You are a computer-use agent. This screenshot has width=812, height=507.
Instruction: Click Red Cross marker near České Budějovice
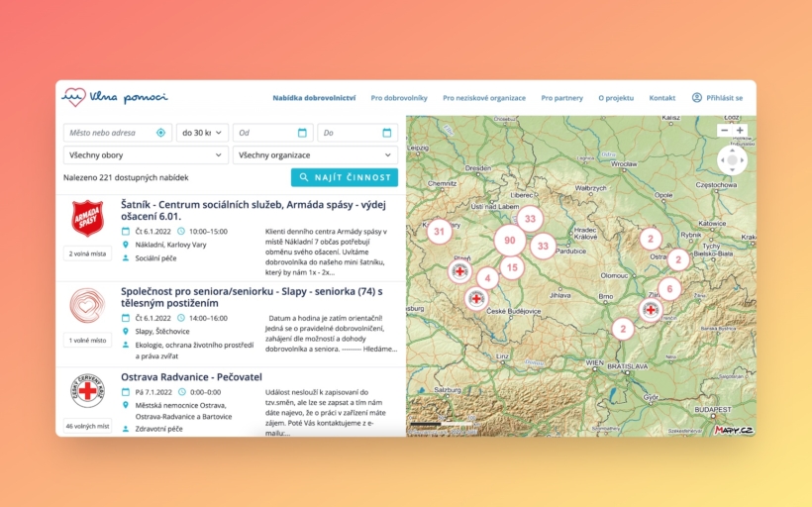coord(476,299)
